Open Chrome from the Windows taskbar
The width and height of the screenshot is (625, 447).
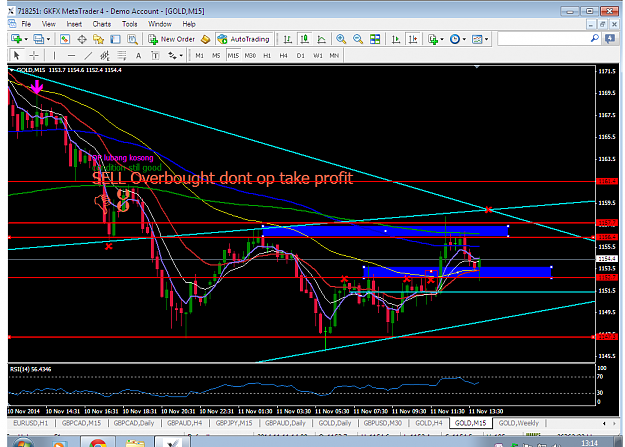click(98, 442)
